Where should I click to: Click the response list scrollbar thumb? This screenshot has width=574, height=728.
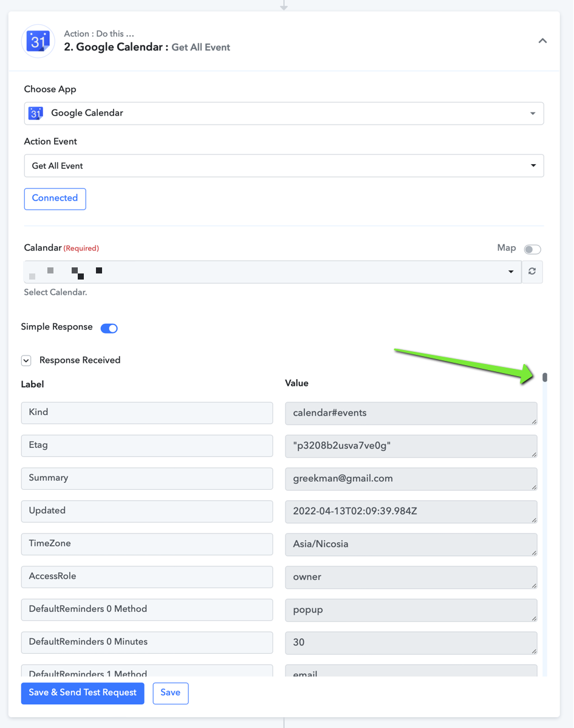(545, 377)
